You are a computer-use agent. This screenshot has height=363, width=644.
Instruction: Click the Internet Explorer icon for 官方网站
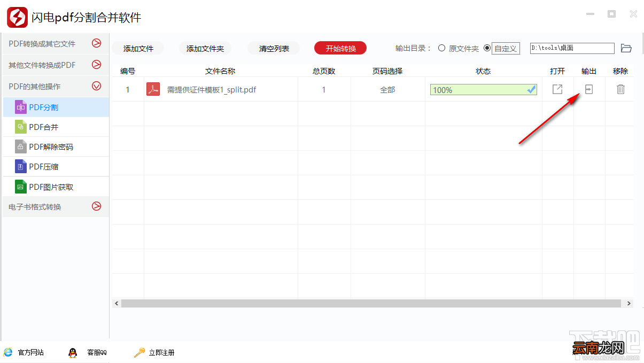pos(8,352)
